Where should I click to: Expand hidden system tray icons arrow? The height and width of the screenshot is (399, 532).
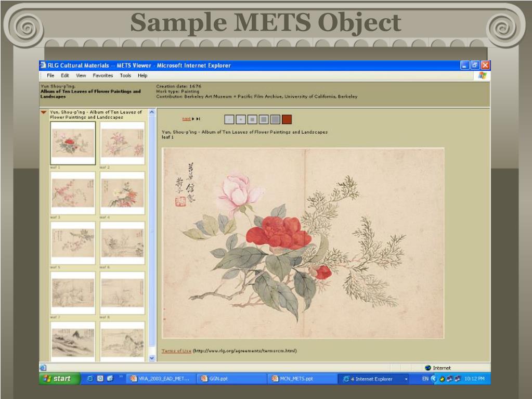[x=433, y=379]
